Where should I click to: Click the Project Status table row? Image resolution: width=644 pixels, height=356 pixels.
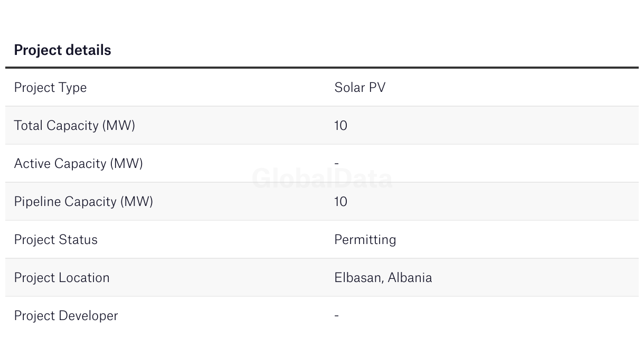click(322, 239)
